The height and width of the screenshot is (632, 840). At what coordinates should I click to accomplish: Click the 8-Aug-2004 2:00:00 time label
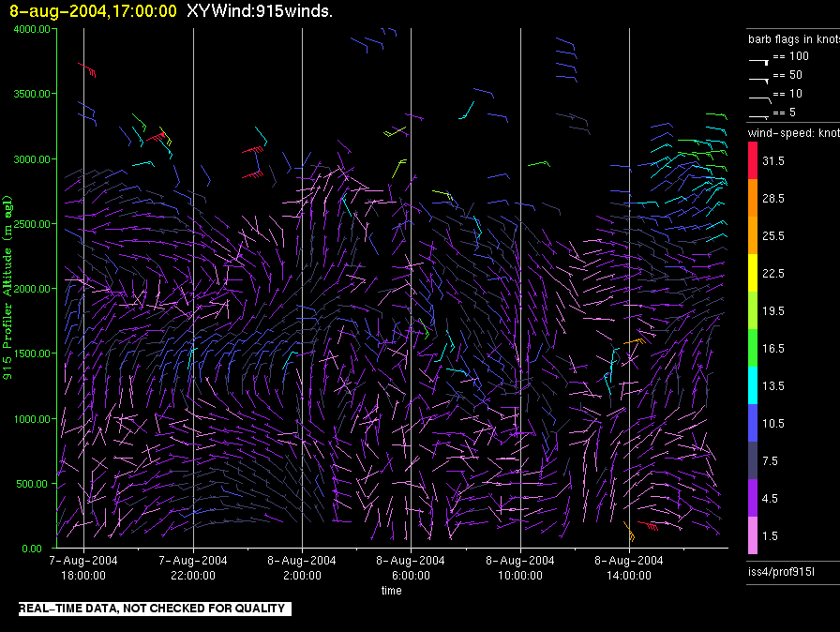tap(302, 567)
